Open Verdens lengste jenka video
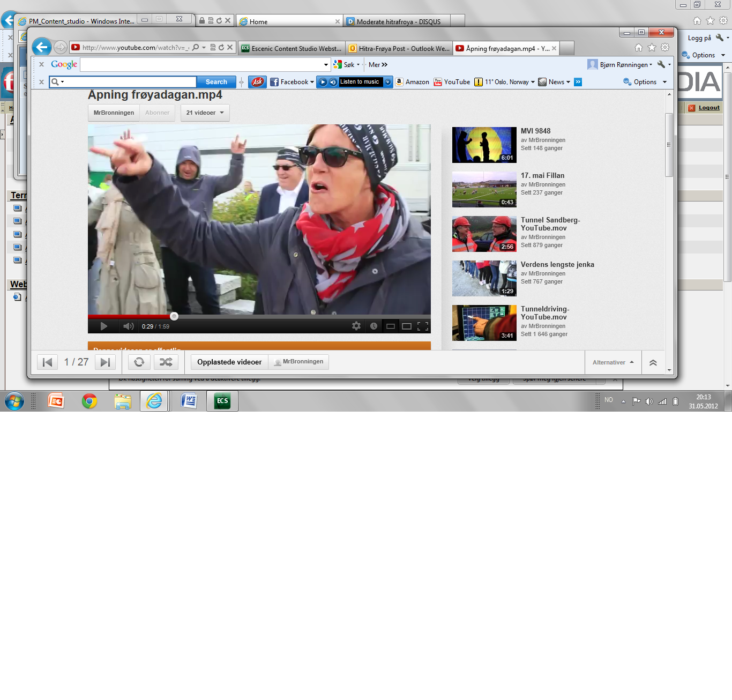The image size is (732, 700). pos(484,278)
